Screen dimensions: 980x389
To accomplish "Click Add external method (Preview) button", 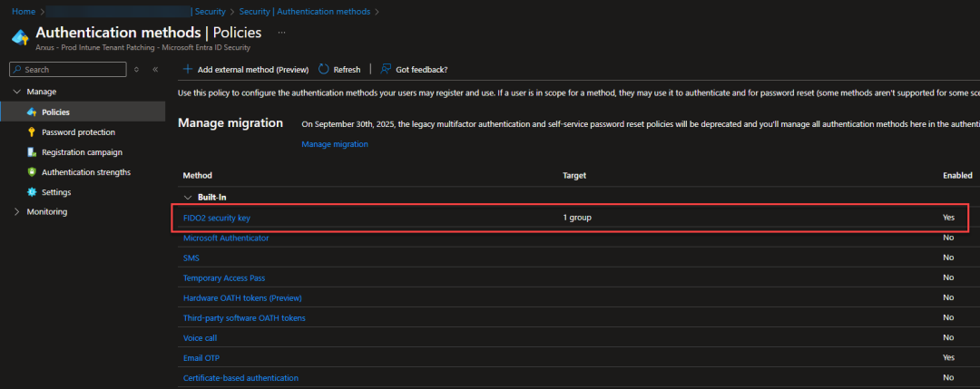I will pos(246,69).
